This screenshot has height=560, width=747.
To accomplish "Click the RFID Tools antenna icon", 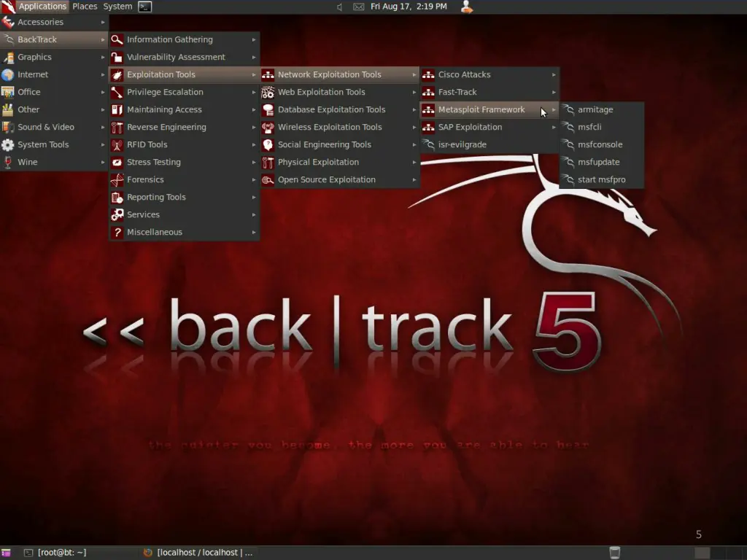I will coord(117,145).
